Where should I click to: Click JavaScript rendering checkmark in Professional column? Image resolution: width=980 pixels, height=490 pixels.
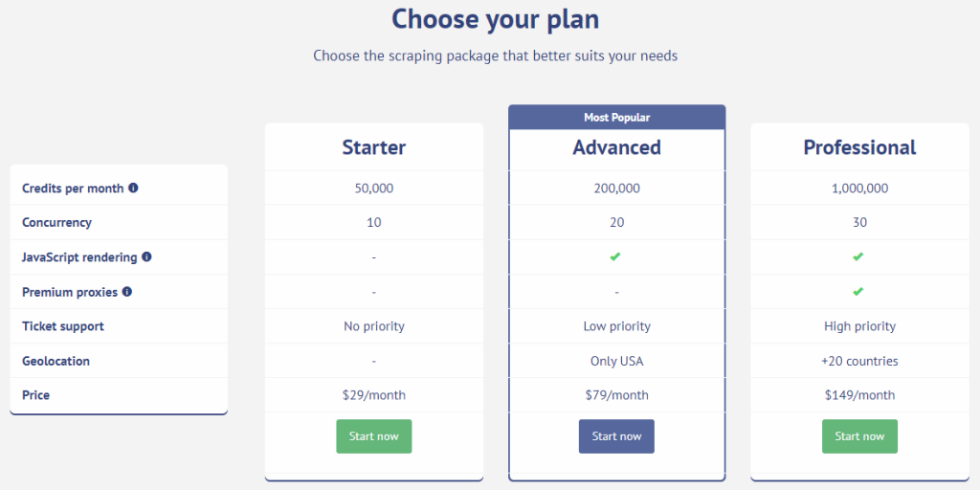[858, 256]
